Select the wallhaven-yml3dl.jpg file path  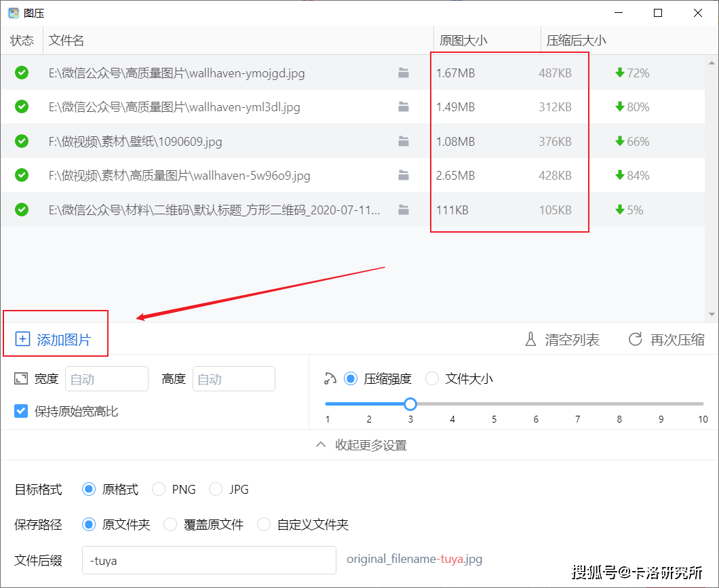tap(174, 106)
